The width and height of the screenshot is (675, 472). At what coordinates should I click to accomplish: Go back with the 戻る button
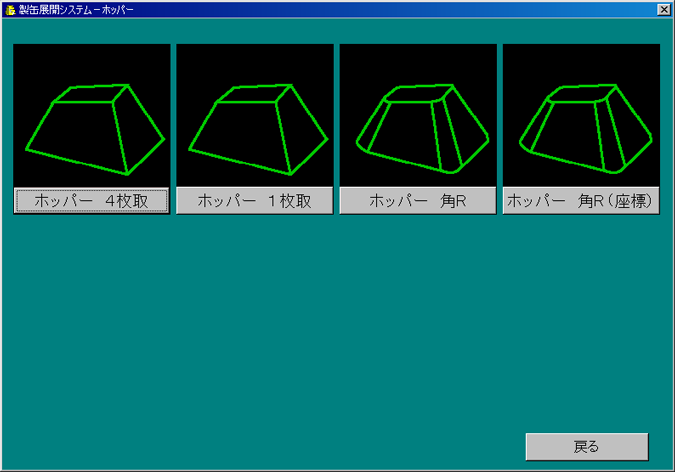pos(587,447)
